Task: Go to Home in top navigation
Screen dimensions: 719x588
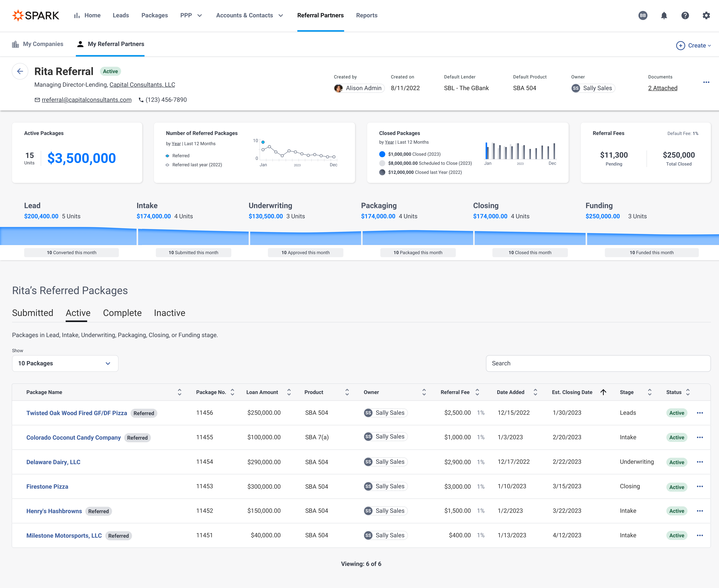Action: [87, 16]
